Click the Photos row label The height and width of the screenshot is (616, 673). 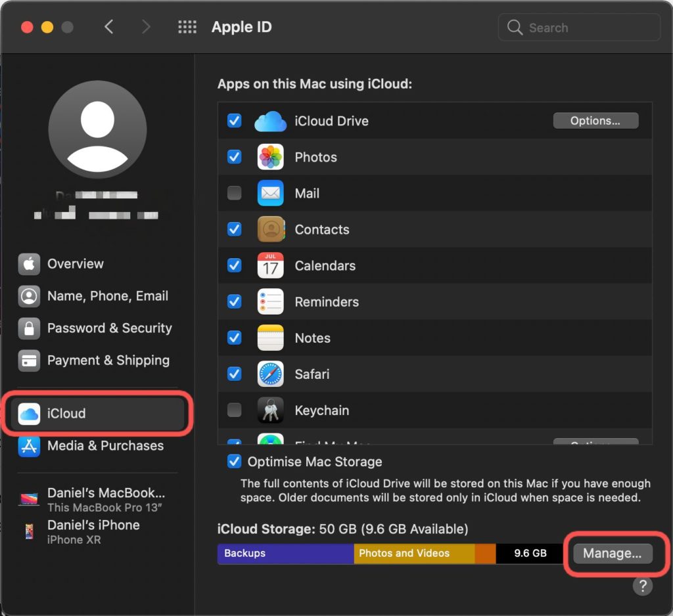click(x=316, y=157)
